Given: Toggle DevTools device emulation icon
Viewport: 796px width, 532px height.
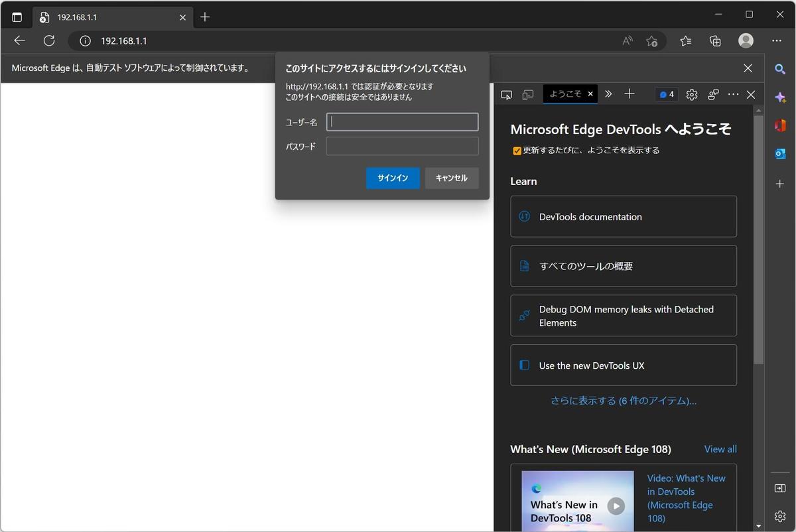Looking at the screenshot, I should [528, 95].
